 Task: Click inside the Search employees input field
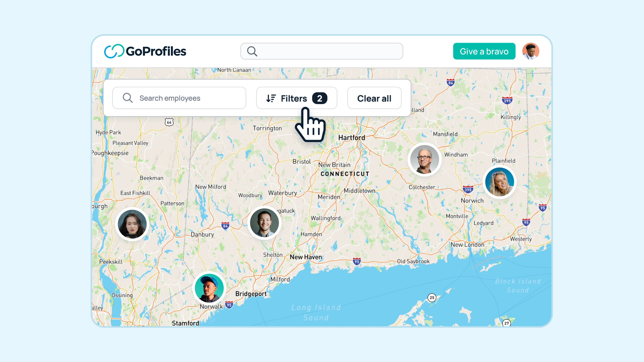pos(179,98)
